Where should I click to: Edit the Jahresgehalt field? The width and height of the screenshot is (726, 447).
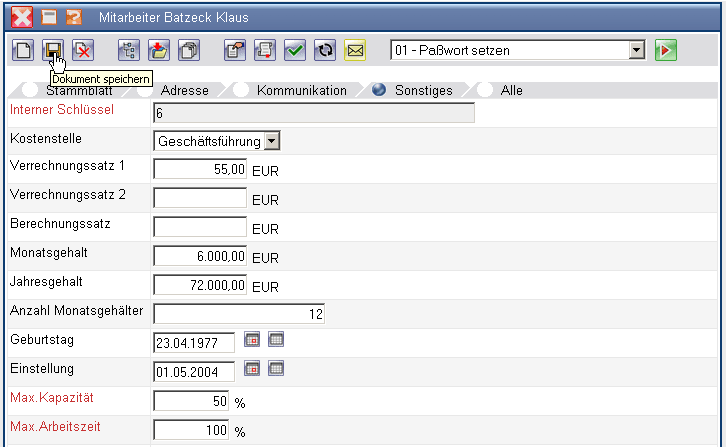200,285
